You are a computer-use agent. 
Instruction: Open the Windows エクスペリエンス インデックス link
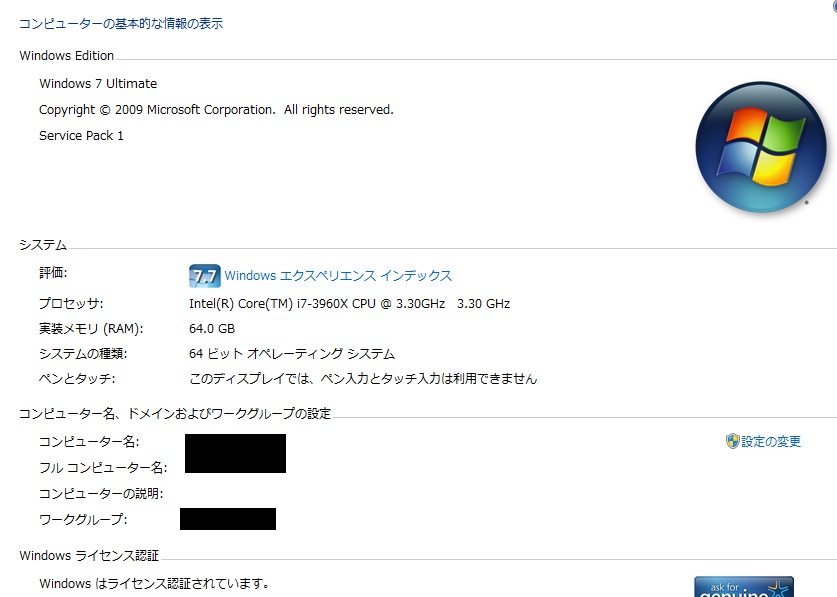click(x=338, y=276)
